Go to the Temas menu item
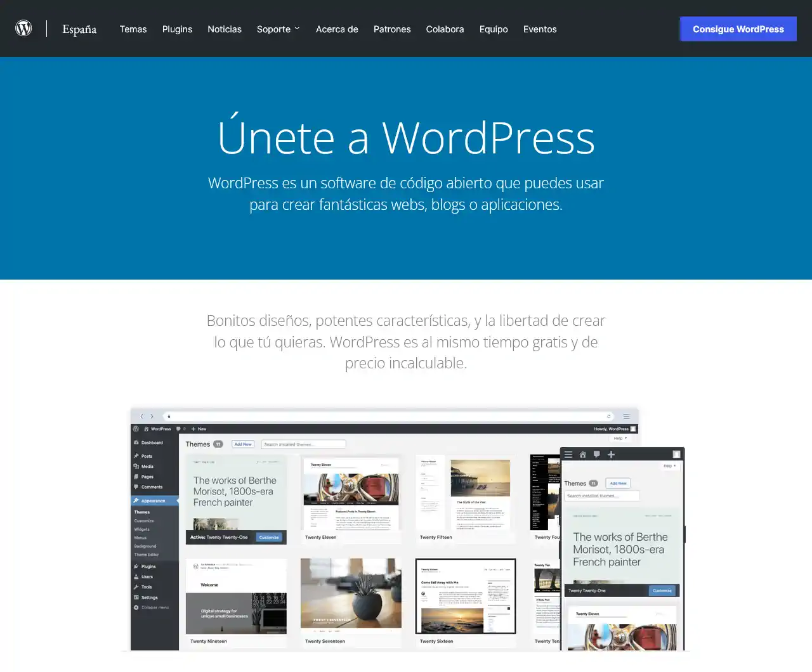The height and width of the screenshot is (672, 812). coord(133,29)
